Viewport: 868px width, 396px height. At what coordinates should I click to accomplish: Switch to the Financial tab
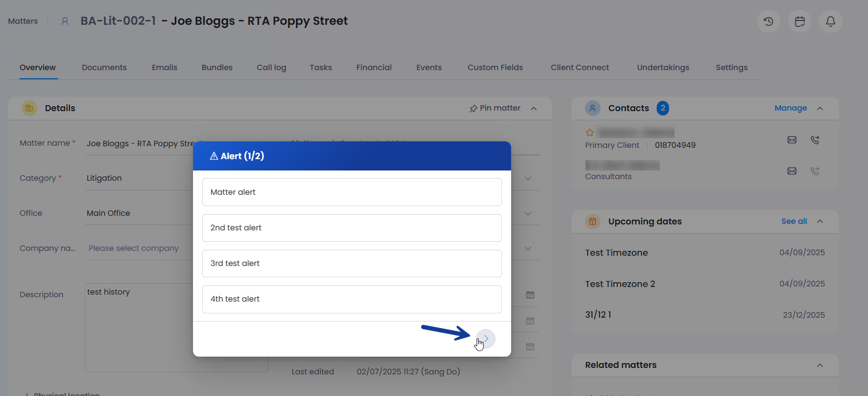pyautogui.click(x=374, y=67)
